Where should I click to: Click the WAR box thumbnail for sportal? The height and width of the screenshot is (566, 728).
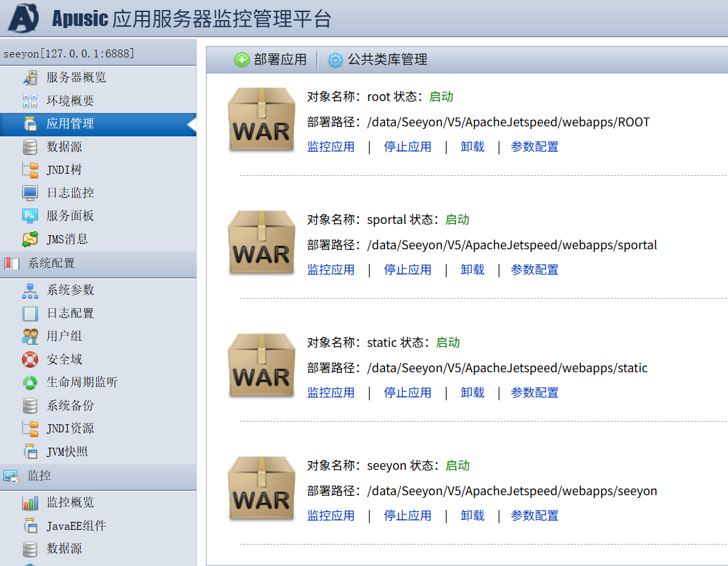point(261,243)
